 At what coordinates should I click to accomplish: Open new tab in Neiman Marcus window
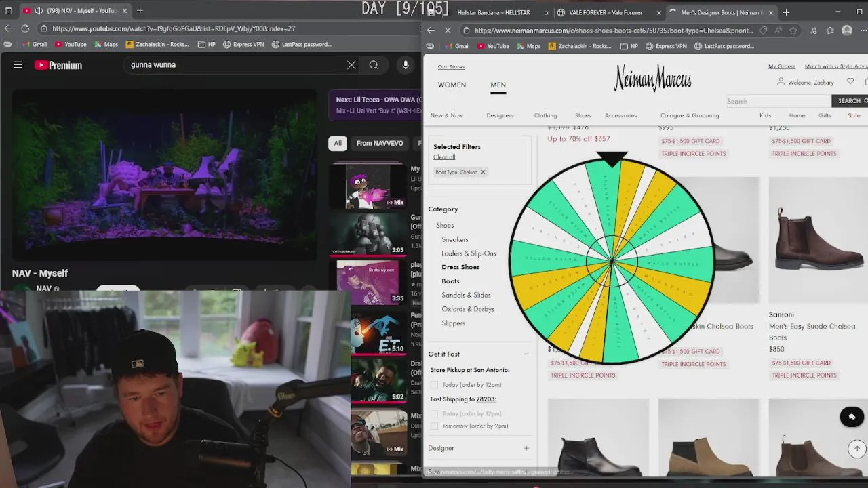coord(786,12)
